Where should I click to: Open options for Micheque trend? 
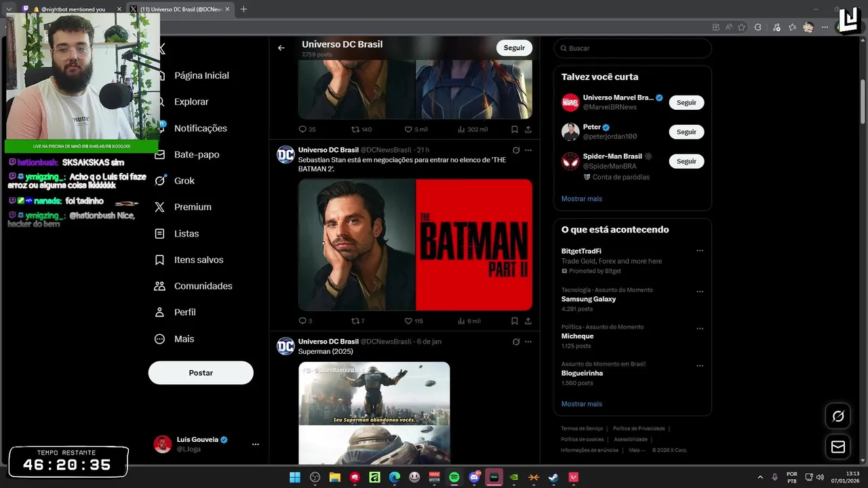[x=700, y=329]
